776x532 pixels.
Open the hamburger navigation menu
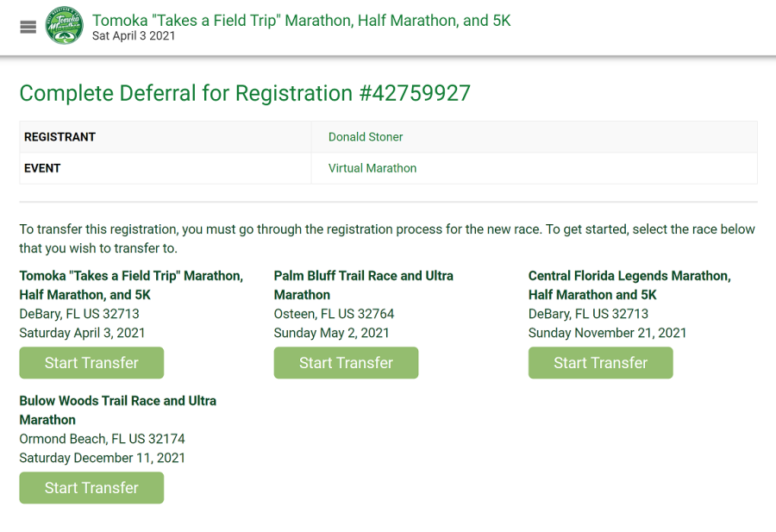point(28,28)
